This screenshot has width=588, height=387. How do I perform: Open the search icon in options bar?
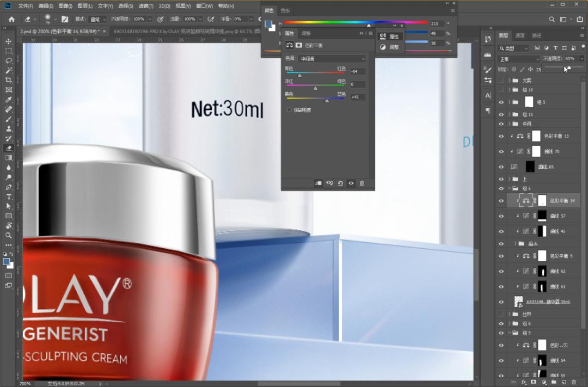[x=552, y=19]
